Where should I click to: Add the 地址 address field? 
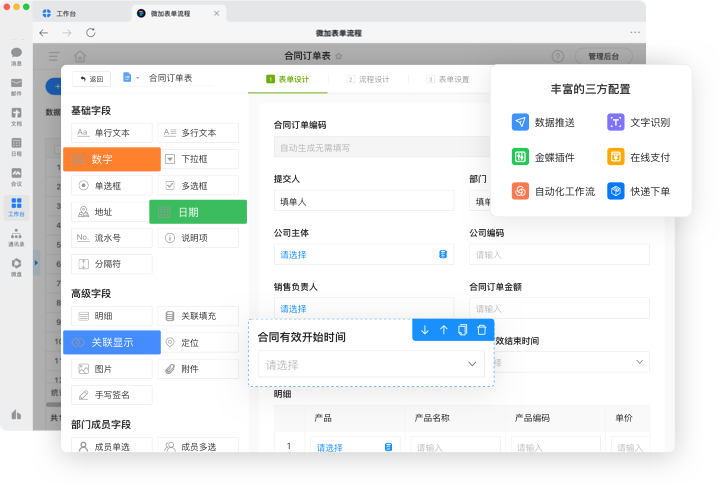[111, 212]
